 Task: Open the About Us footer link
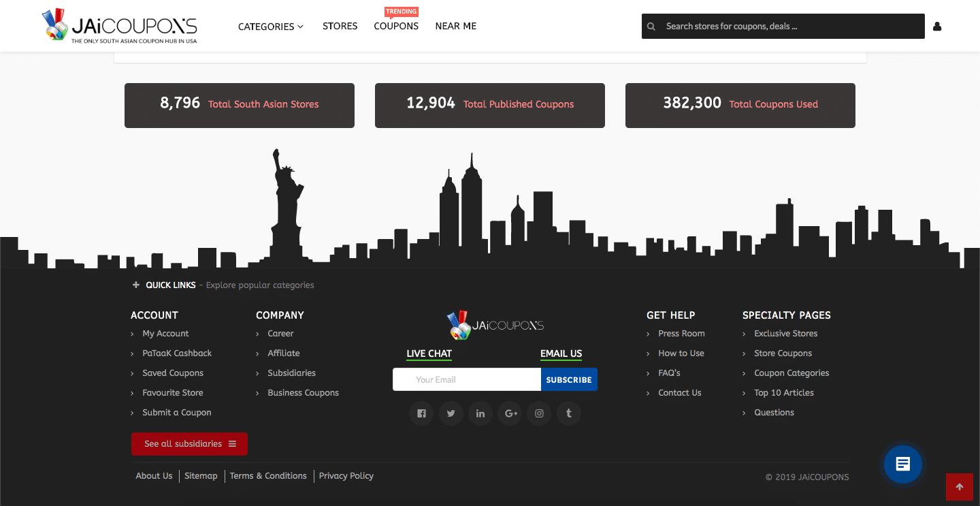154,476
